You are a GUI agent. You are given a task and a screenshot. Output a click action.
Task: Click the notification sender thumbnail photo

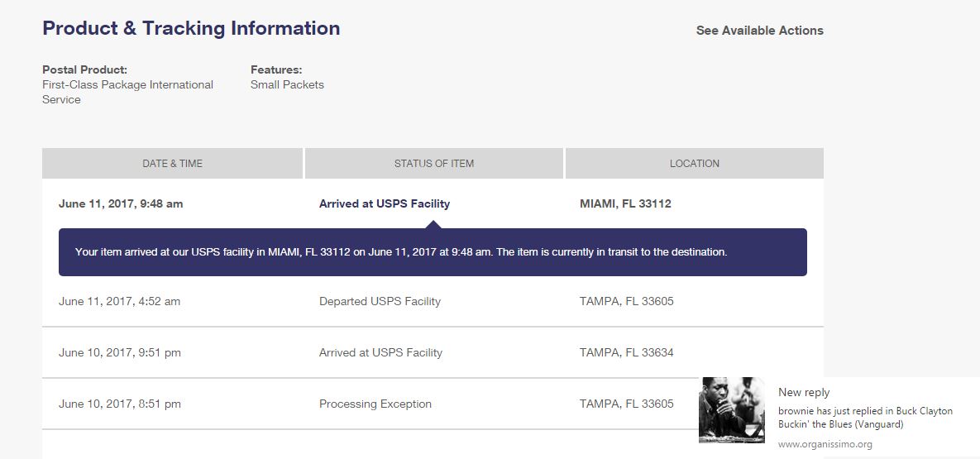731,410
